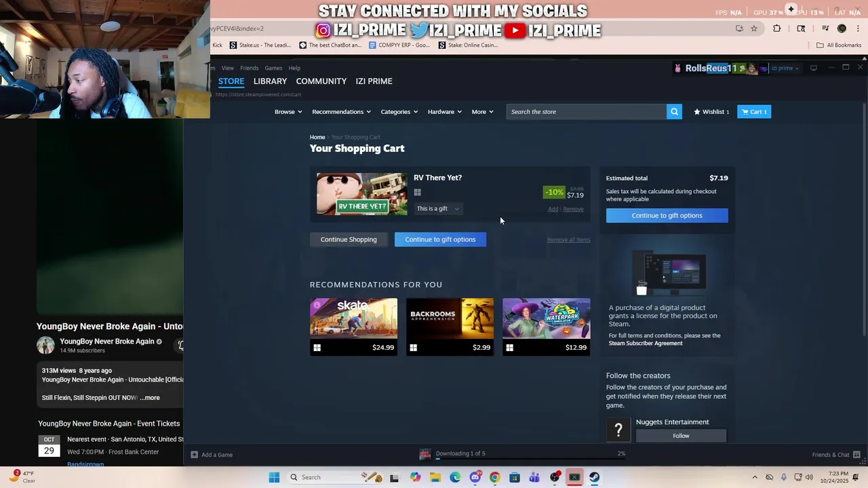Viewport: 868px width, 488px height.
Task: Click the store search magnifier button
Action: 674,112
